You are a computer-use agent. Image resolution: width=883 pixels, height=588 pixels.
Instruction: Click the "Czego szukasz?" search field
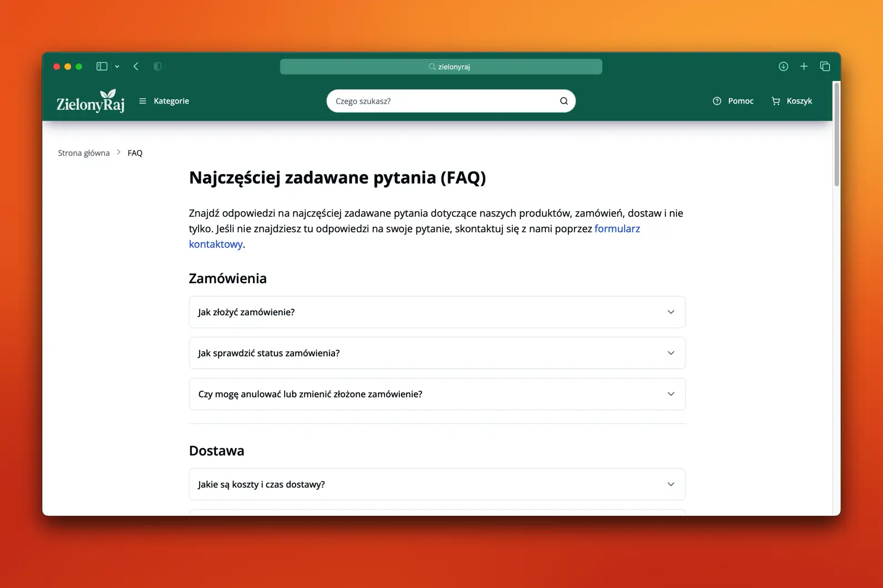coord(444,101)
